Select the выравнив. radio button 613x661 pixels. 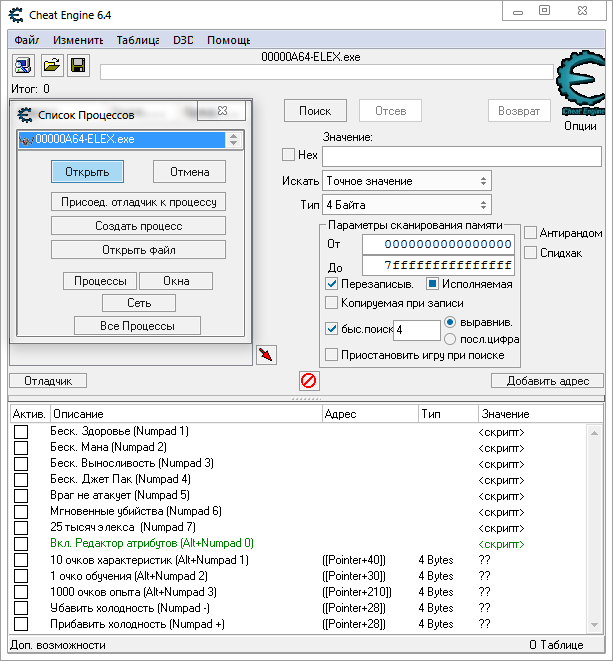click(450, 322)
